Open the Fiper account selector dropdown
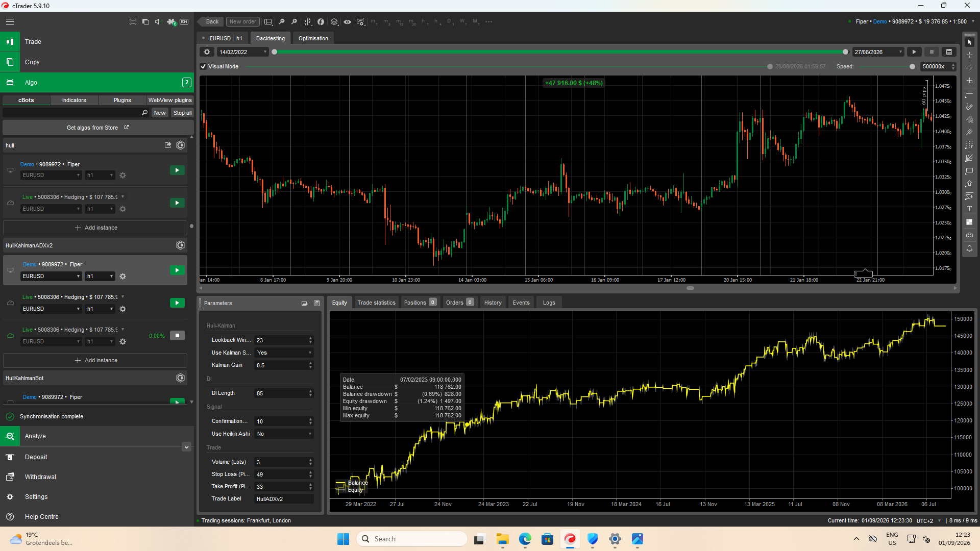980x551 pixels. click(x=973, y=21)
